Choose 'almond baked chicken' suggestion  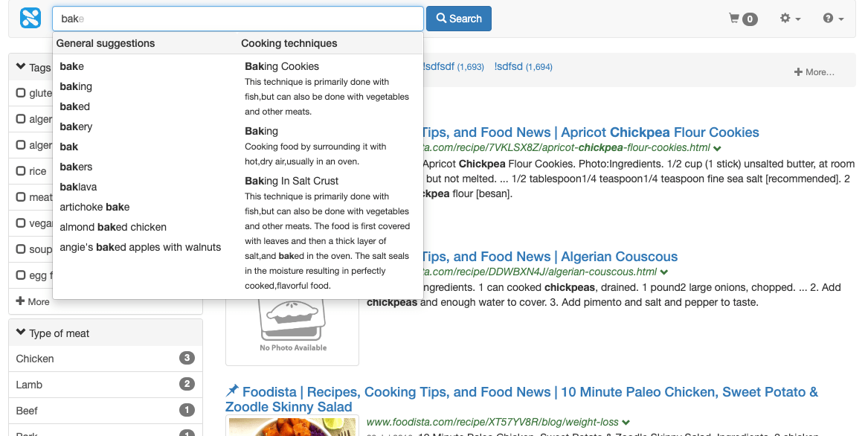[x=113, y=227]
